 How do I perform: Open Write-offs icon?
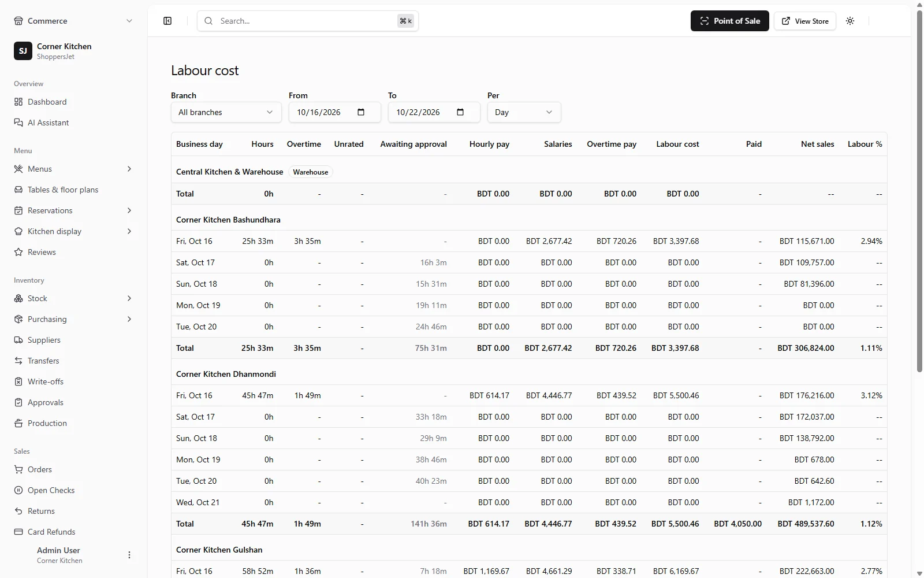tap(18, 381)
